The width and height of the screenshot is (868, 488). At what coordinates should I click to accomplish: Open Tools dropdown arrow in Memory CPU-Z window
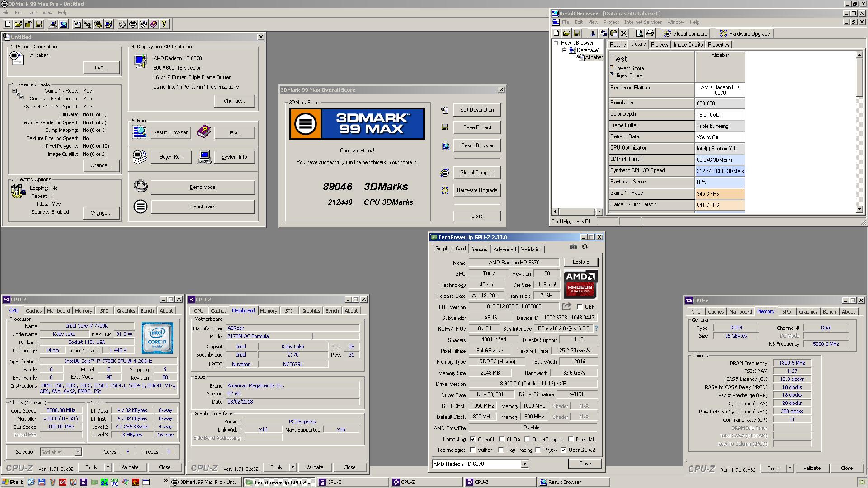tap(790, 468)
